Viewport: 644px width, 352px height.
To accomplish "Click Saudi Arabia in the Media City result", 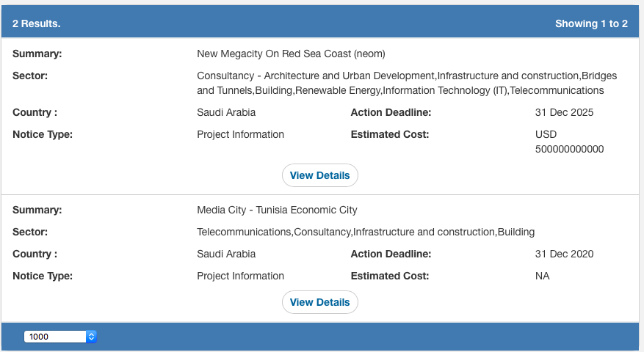I will [x=226, y=254].
